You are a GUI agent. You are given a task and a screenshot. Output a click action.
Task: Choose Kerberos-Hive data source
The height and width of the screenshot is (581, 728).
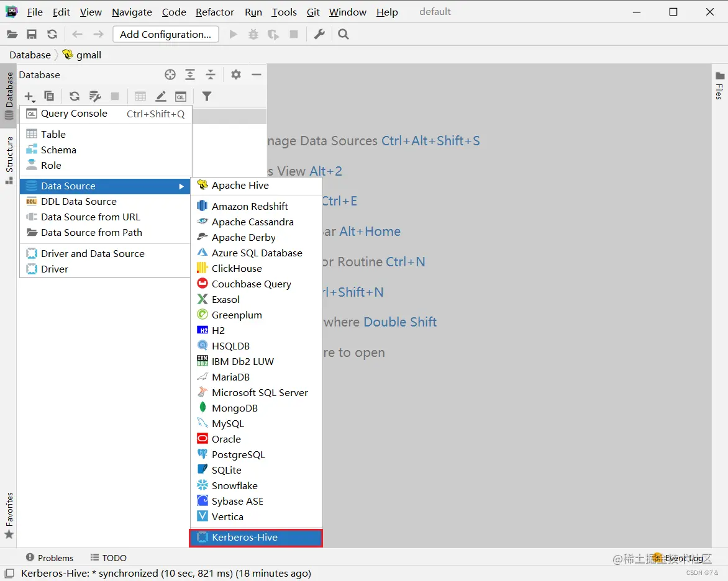(257, 538)
